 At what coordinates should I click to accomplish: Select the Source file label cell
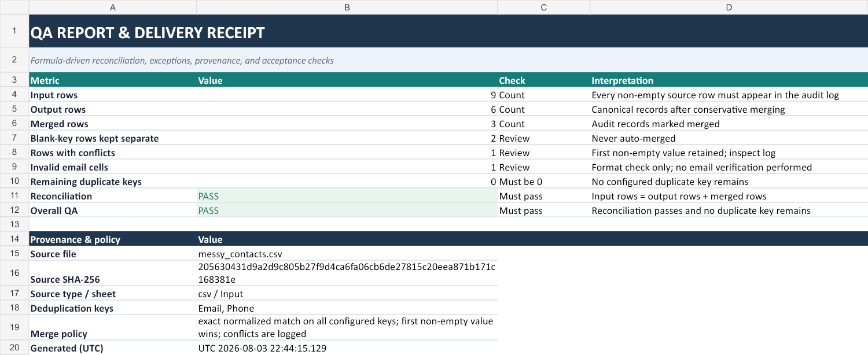coord(113,253)
